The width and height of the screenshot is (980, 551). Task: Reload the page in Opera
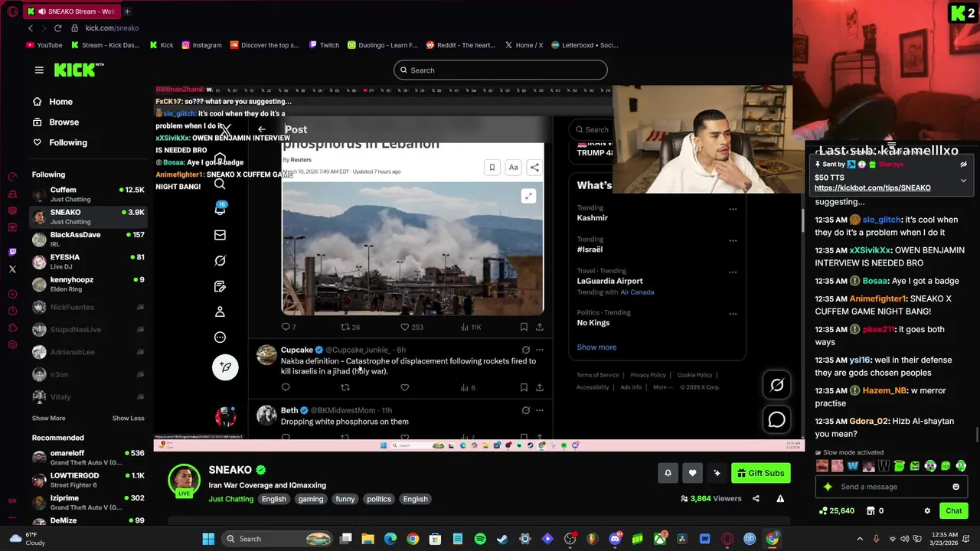(57, 28)
